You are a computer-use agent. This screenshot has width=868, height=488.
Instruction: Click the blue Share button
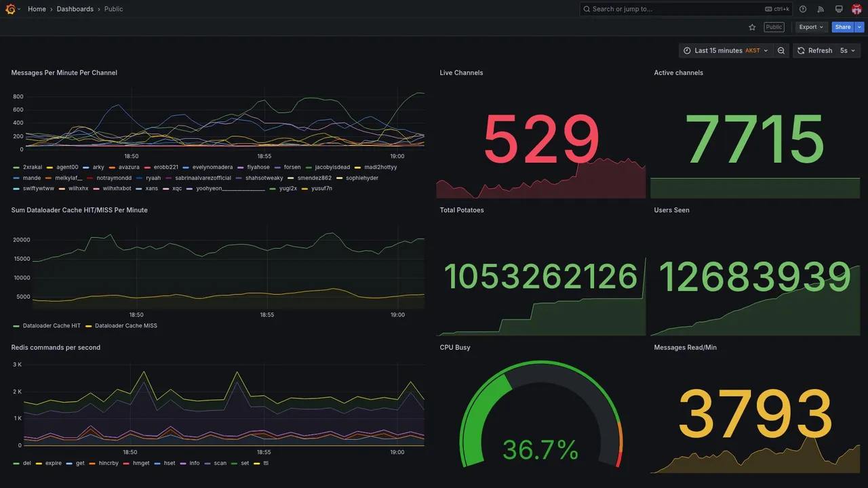843,27
